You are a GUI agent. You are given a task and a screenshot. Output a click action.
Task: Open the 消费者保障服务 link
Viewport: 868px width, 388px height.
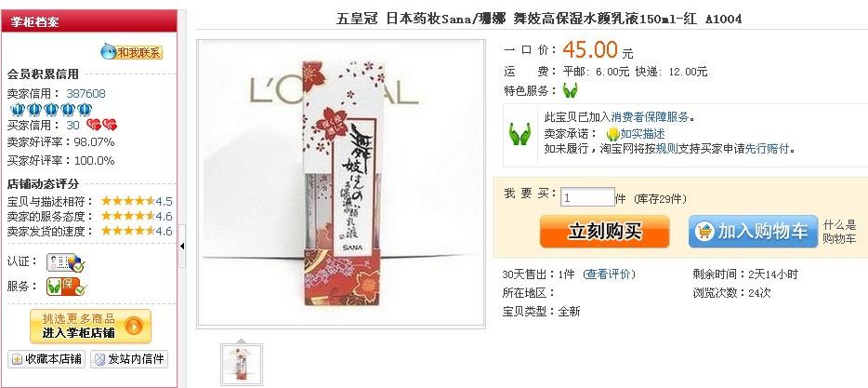click(x=650, y=117)
